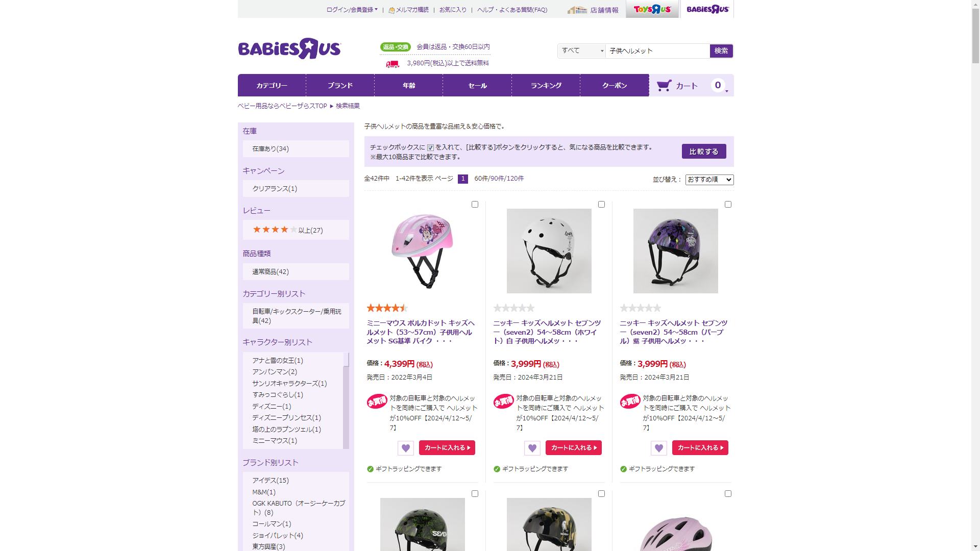
Task: Open store information icon
Action: coord(577,10)
